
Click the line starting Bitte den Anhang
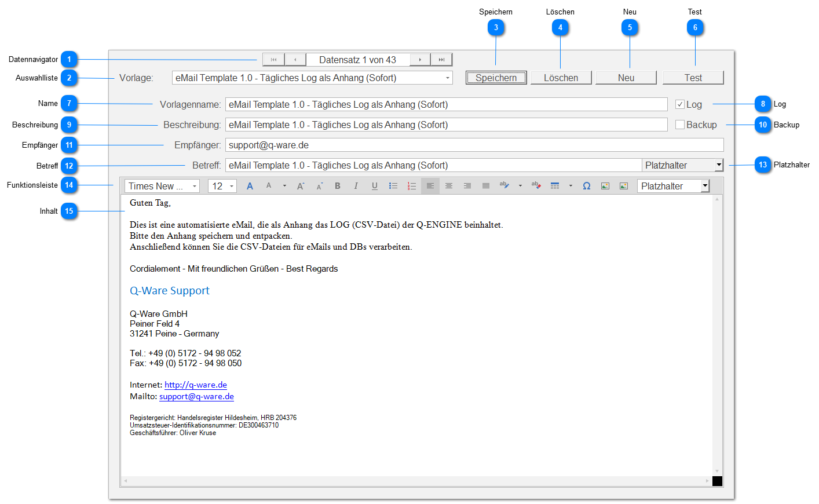[x=211, y=236]
